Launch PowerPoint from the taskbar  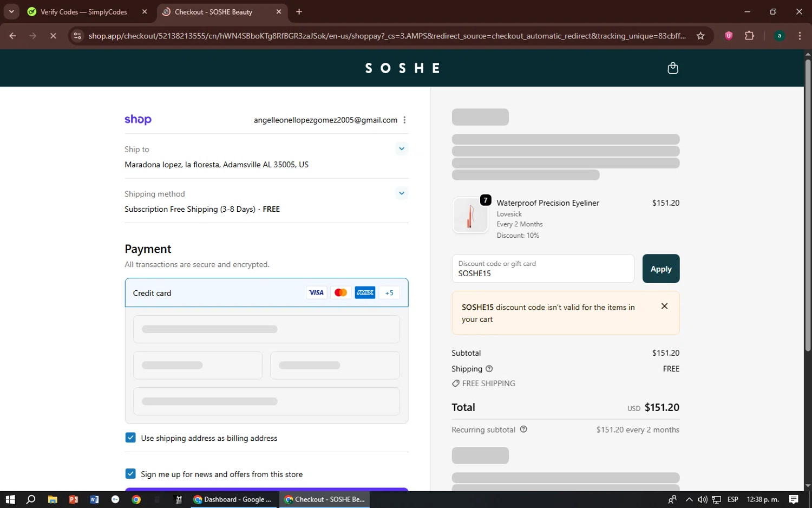click(x=74, y=499)
